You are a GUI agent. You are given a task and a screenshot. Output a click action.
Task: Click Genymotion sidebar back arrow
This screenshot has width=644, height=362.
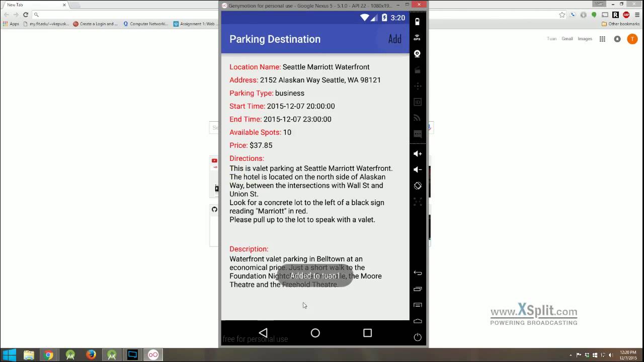[418, 273]
